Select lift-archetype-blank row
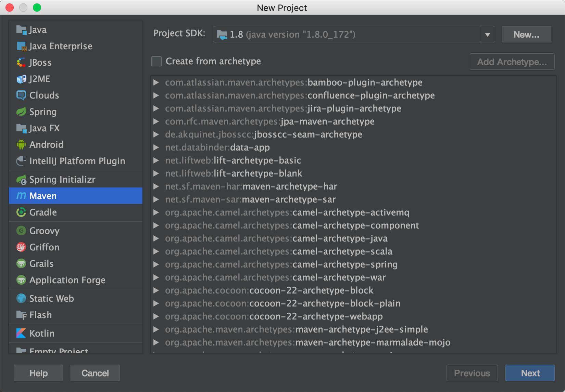Screen dimensions: 565x392 pos(353,173)
